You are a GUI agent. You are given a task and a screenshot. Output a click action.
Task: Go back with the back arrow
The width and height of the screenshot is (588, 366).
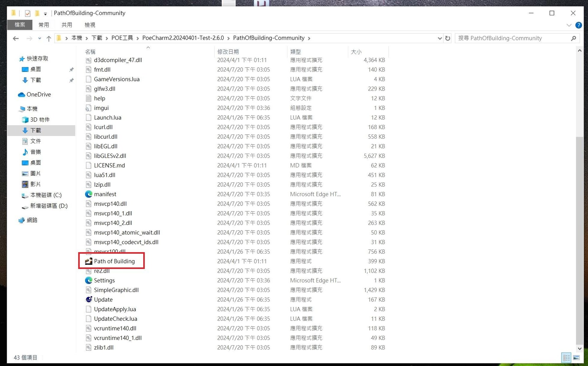point(16,38)
